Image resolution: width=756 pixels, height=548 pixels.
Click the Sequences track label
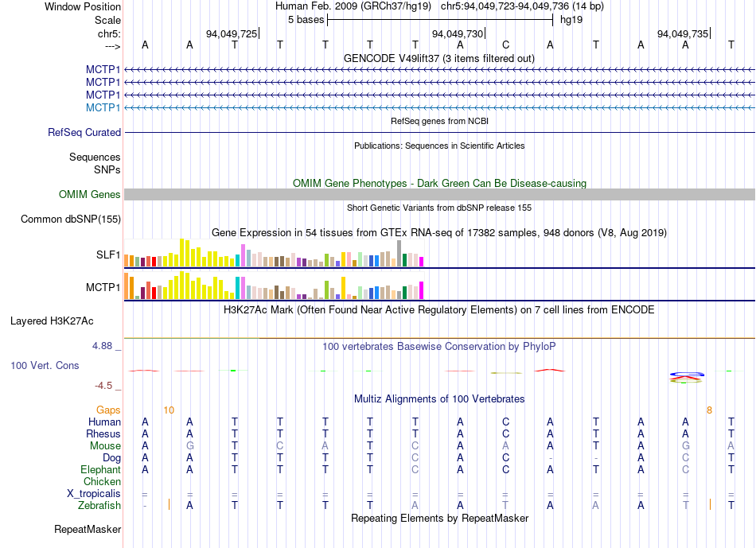[95, 157]
